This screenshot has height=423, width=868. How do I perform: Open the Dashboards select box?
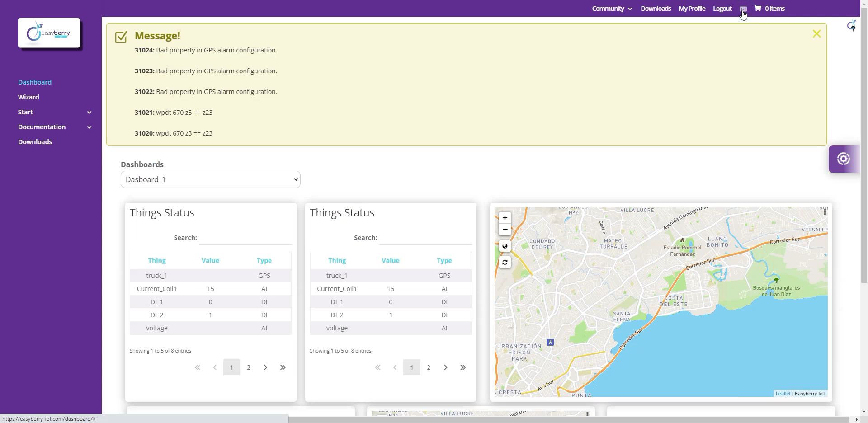(x=211, y=179)
